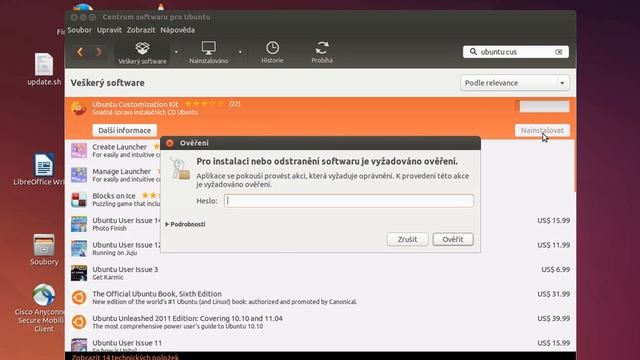Click the Running on Juju issue icon
The width and height of the screenshot is (640, 360).
pos(79,249)
